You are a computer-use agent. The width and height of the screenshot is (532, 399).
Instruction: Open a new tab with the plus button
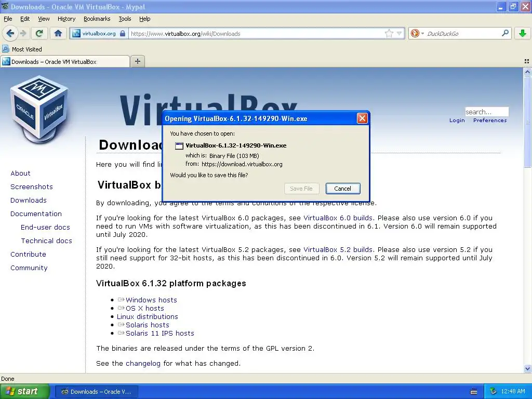(137, 61)
